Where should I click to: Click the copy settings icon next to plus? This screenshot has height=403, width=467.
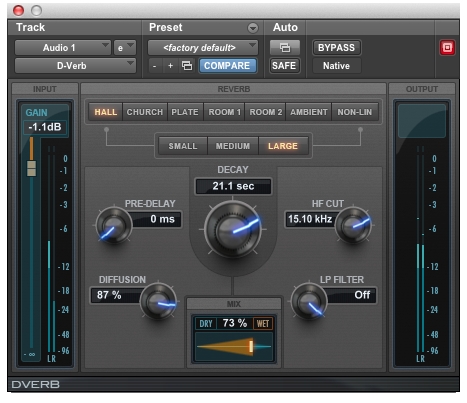187,65
